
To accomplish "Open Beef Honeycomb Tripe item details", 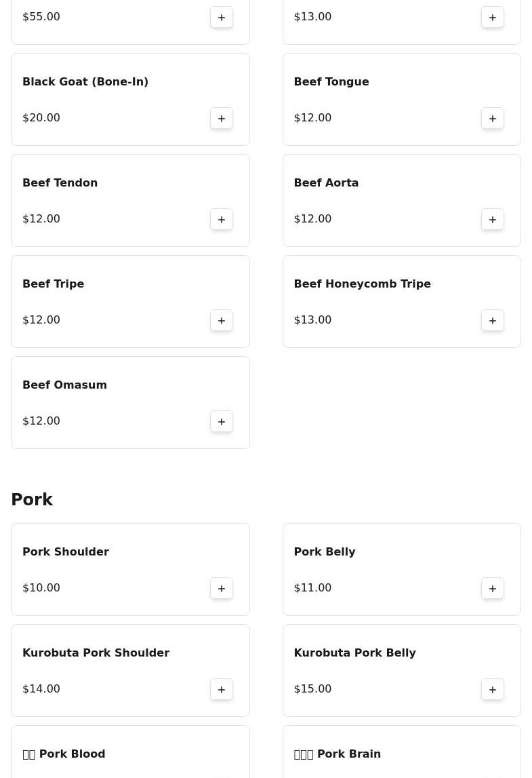I will [x=362, y=284].
